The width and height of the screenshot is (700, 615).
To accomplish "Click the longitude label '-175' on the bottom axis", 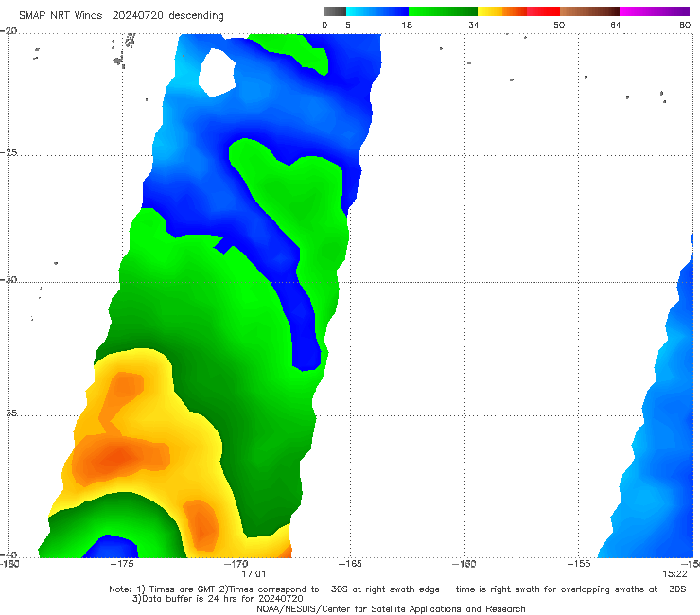I will click(122, 564).
